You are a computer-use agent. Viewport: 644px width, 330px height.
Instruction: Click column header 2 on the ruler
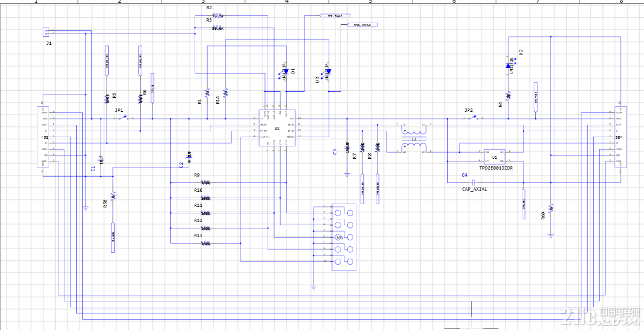120,2
